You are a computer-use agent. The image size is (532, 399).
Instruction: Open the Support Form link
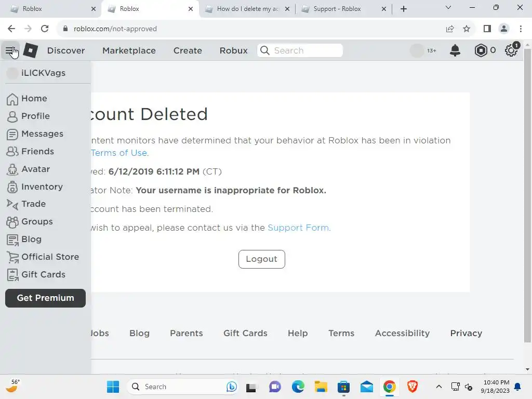click(298, 228)
